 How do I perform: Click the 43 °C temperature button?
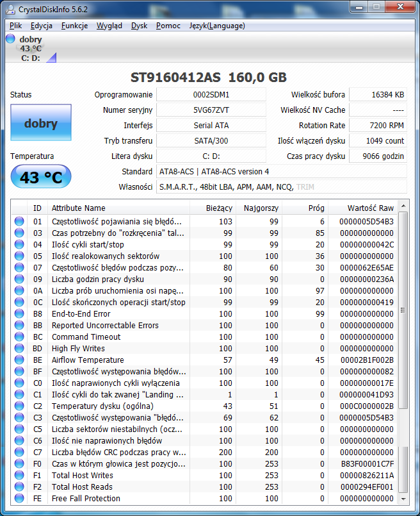click(41, 177)
